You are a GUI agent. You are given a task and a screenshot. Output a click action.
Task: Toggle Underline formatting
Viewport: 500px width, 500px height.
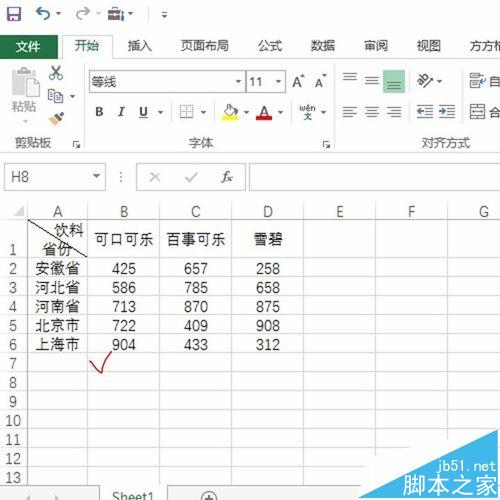click(x=143, y=112)
